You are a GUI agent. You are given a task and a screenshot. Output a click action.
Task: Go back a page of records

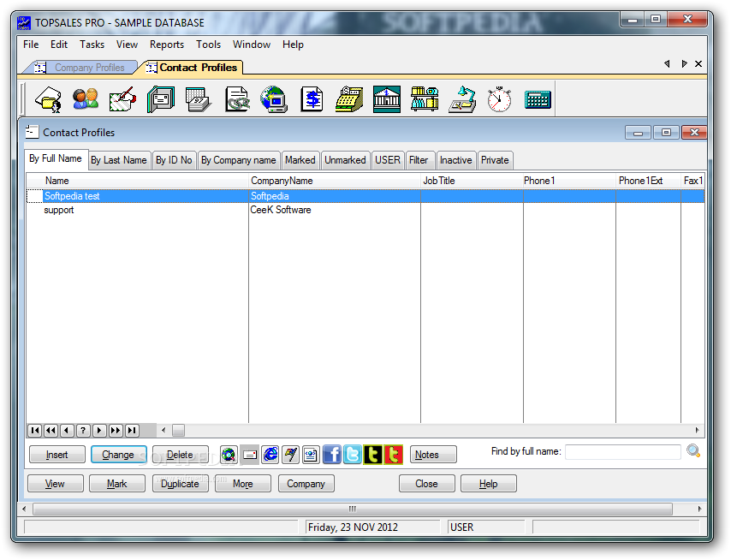point(51,431)
